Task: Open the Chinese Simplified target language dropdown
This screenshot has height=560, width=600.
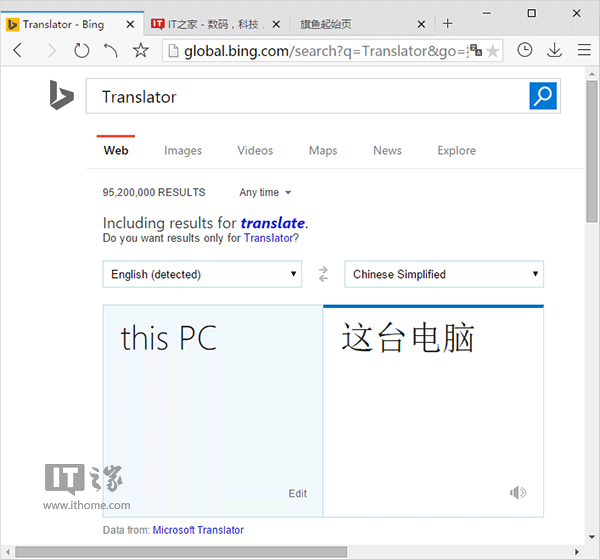Action: [x=444, y=274]
